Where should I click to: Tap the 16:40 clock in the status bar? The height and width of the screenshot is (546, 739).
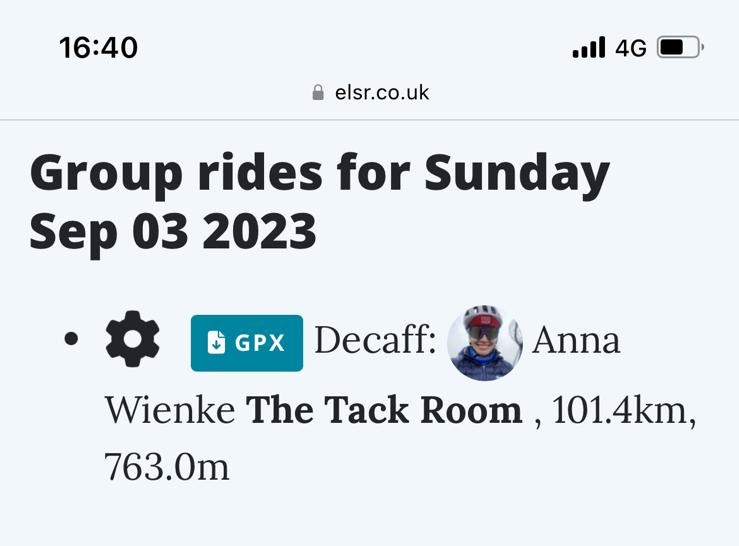(x=99, y=48)
